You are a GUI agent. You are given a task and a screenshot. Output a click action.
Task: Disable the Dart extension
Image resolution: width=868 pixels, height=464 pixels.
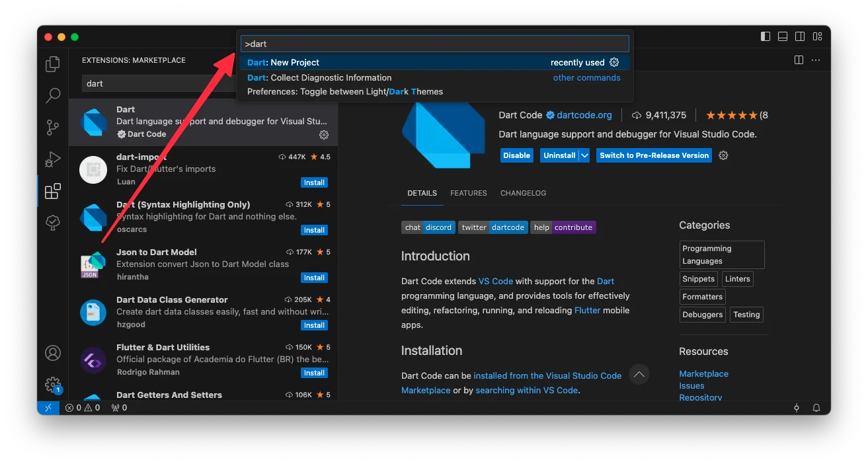pyautogui.click(x=516, y=155)
